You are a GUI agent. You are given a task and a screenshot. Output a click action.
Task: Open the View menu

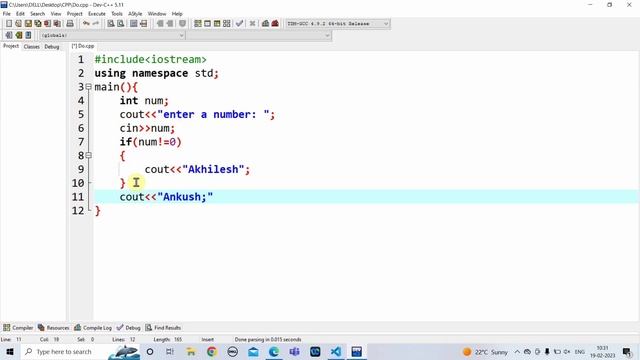click(x=56, y=13)
